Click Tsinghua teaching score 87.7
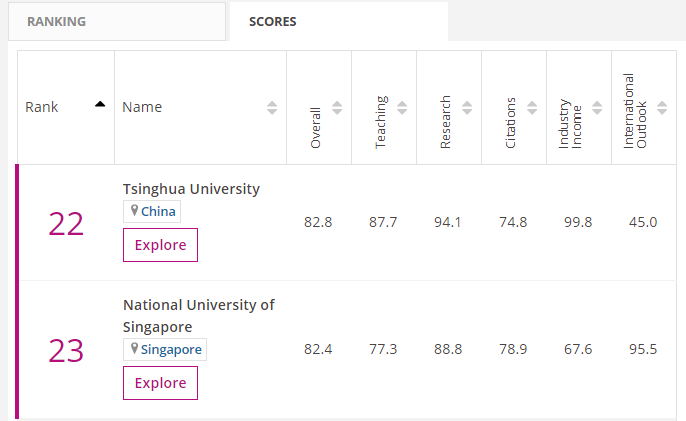 coord(383,222)
